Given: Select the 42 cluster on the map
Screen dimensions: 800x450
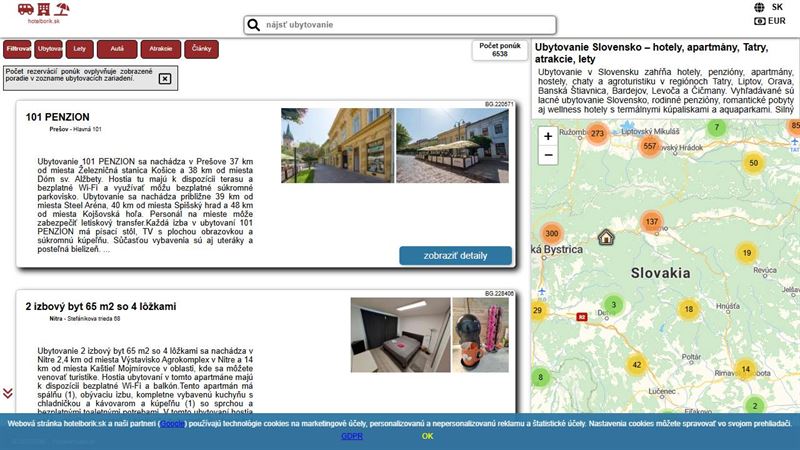Looking at the screenshot, I should coord(636,365).
